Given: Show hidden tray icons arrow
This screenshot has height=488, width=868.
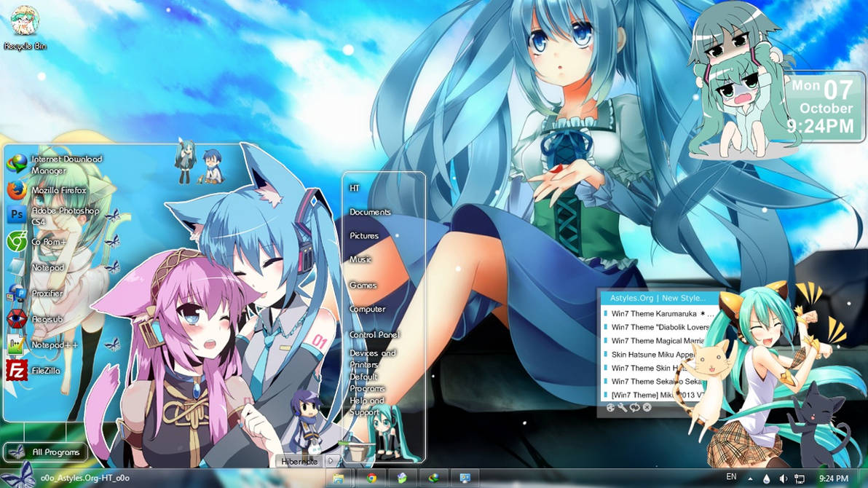Looking at the screenshot, I should coord(750,479).
